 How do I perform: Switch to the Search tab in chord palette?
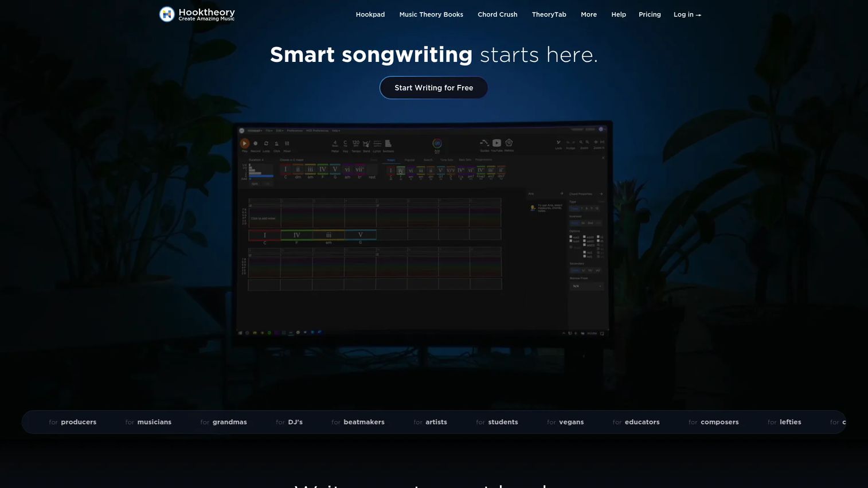pyautogui.click(x=428, y=160)
